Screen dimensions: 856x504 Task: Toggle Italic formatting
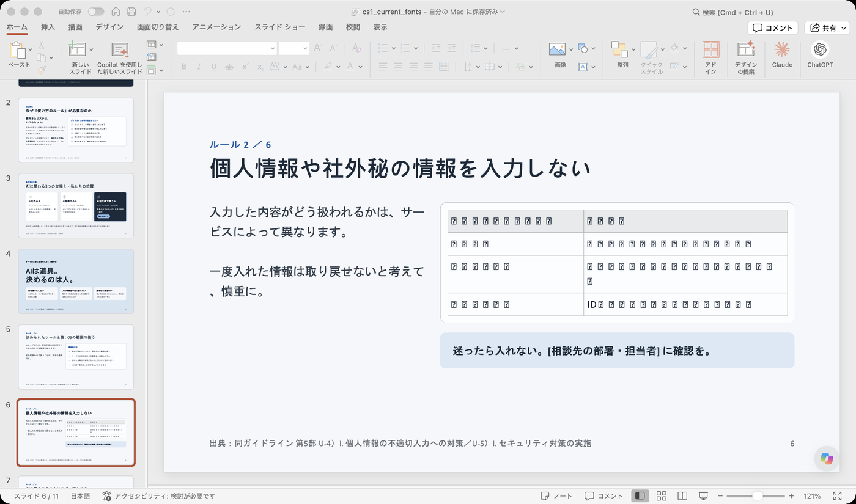[x=199, y=67]
